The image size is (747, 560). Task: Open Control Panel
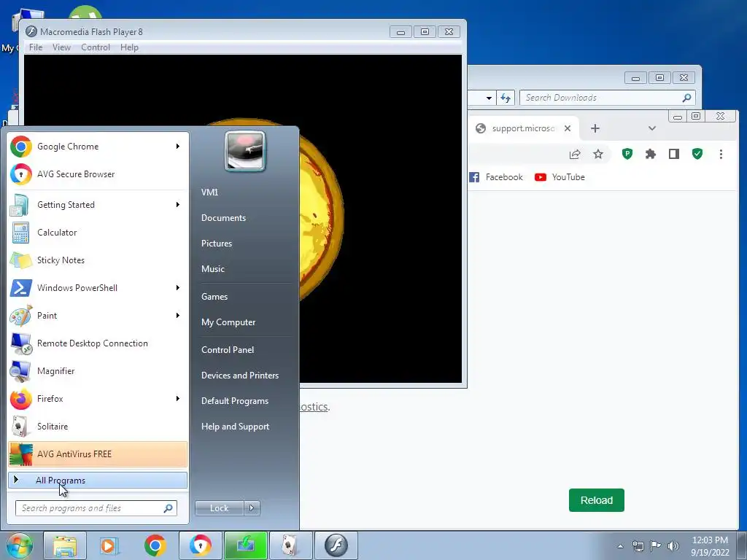tap(228, 350)
